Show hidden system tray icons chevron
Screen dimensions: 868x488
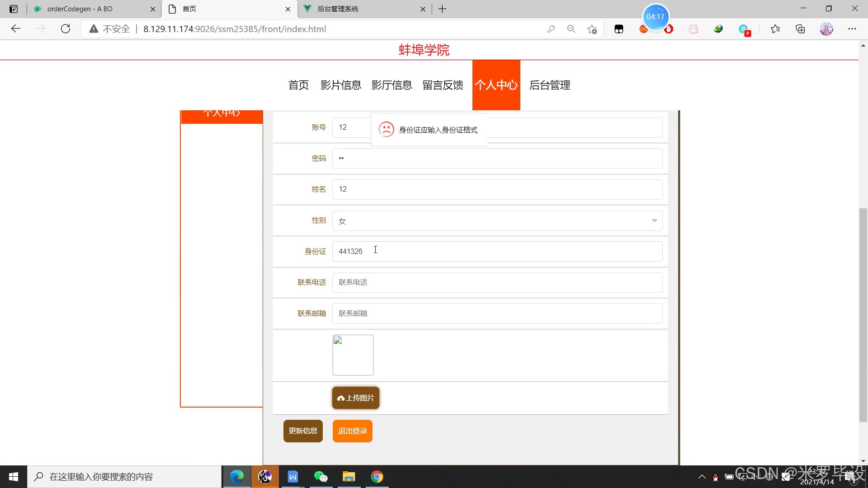702,477
